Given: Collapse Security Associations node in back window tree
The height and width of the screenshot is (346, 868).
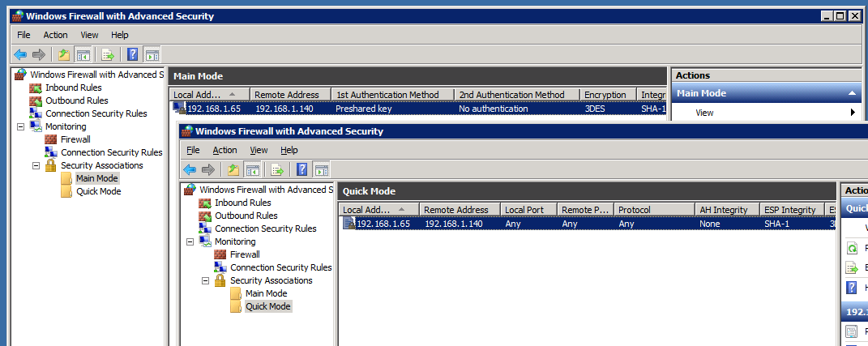Looking at the screenshot, I should click(36, 165).
